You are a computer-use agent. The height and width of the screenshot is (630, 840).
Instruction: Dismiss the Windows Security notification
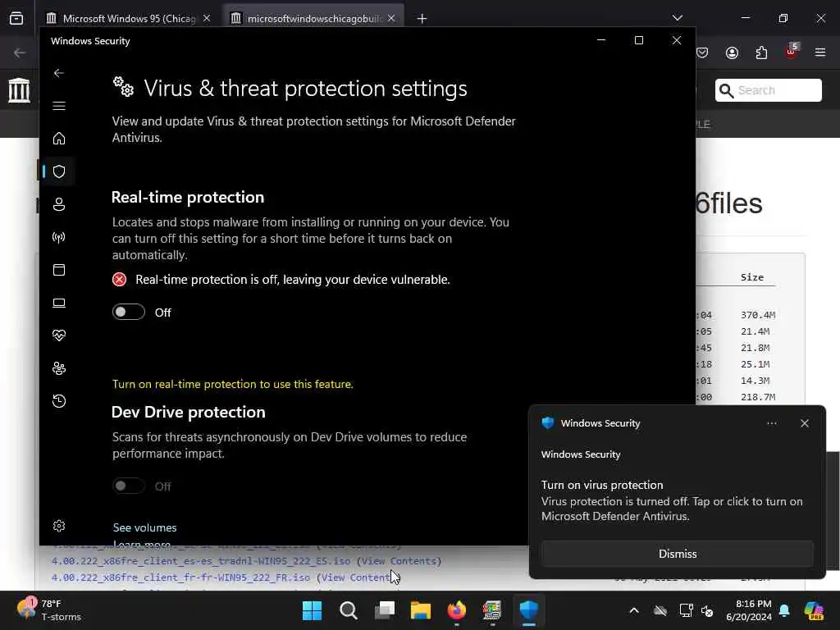(x=677, y=554)
